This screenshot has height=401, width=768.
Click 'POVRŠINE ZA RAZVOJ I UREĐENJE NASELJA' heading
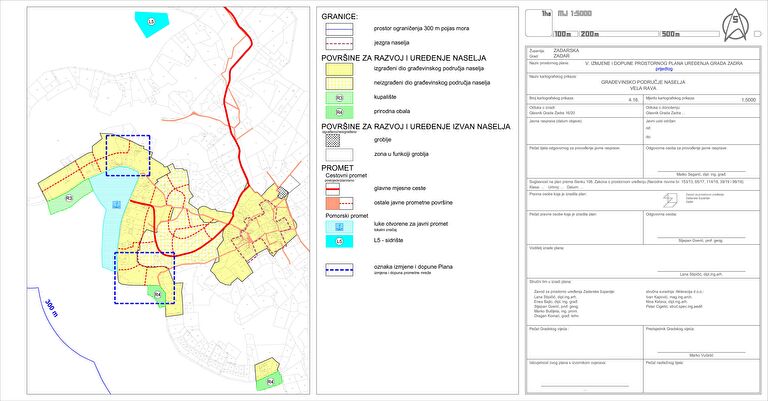(x=404, y=58)
